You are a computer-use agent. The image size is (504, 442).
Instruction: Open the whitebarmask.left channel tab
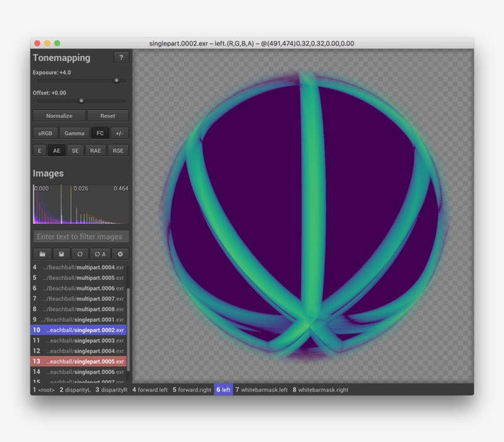tap(261, 390)
